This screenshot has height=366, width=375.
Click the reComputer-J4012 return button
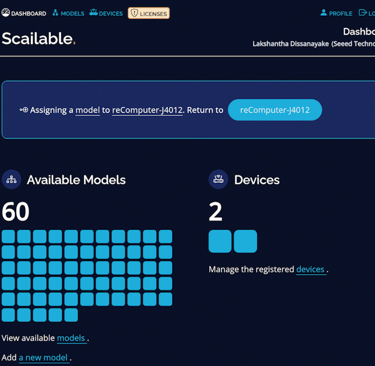tap(275, 110)
